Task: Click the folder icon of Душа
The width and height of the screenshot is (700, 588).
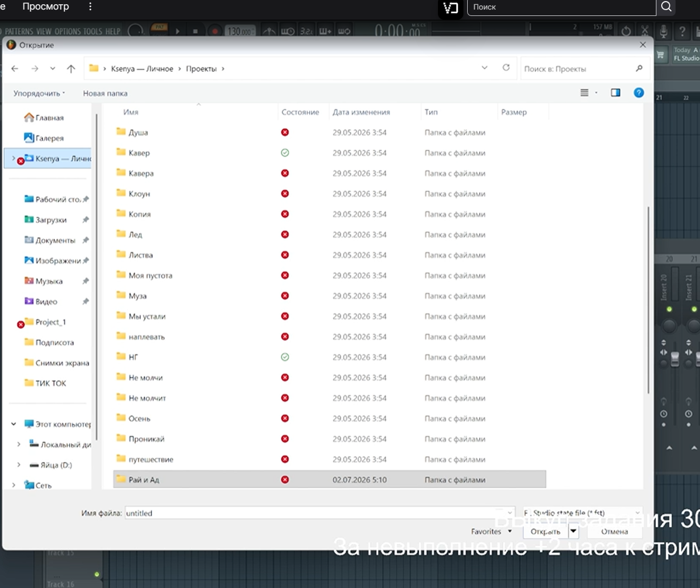Action: [121, 131]
